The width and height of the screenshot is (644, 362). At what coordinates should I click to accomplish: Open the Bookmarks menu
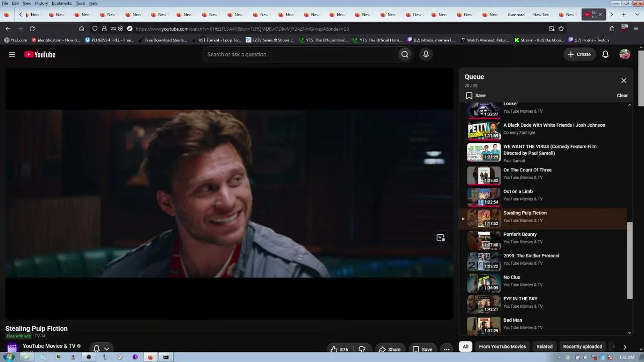tap(61, 4)
